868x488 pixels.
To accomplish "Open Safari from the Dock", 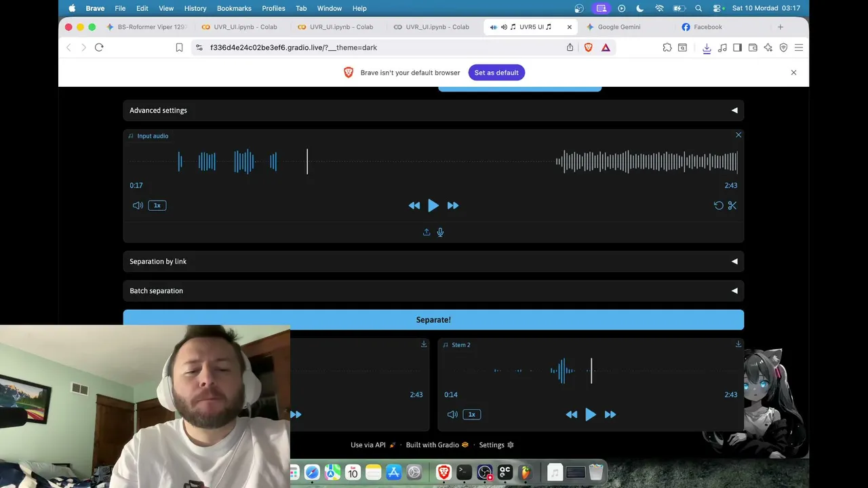I will tap(312, 472).
